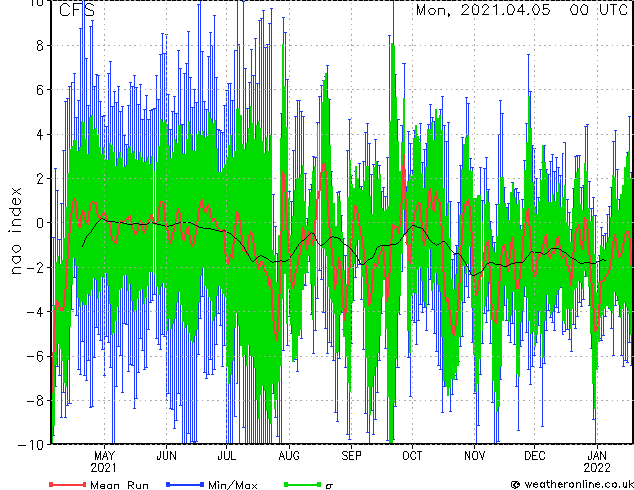Click the AUG axis label

(289, 456)
